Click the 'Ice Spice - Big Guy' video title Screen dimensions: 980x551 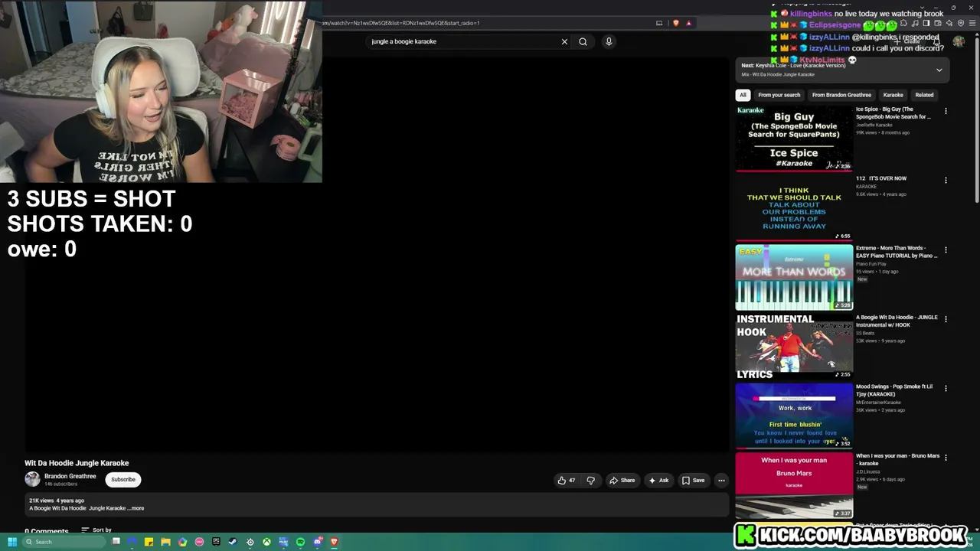click(893, 113)
